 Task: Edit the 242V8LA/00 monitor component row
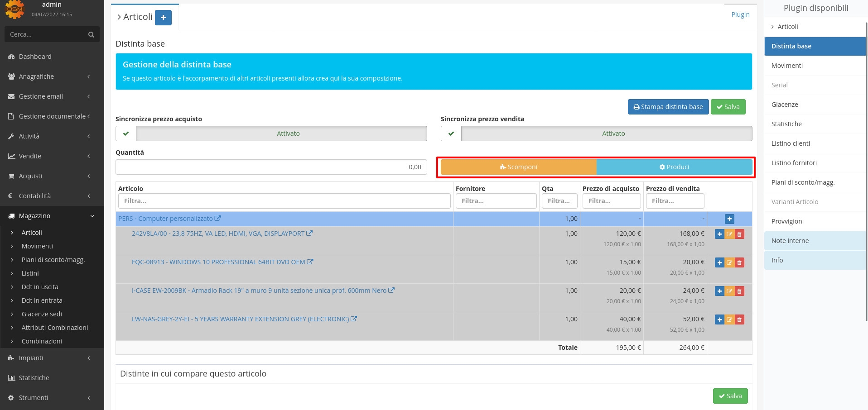tap(729, 234)
